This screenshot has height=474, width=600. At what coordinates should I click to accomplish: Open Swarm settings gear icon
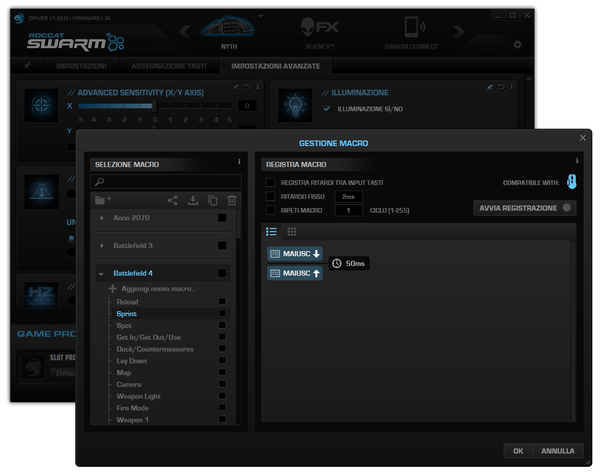click(x=517, y=45)
